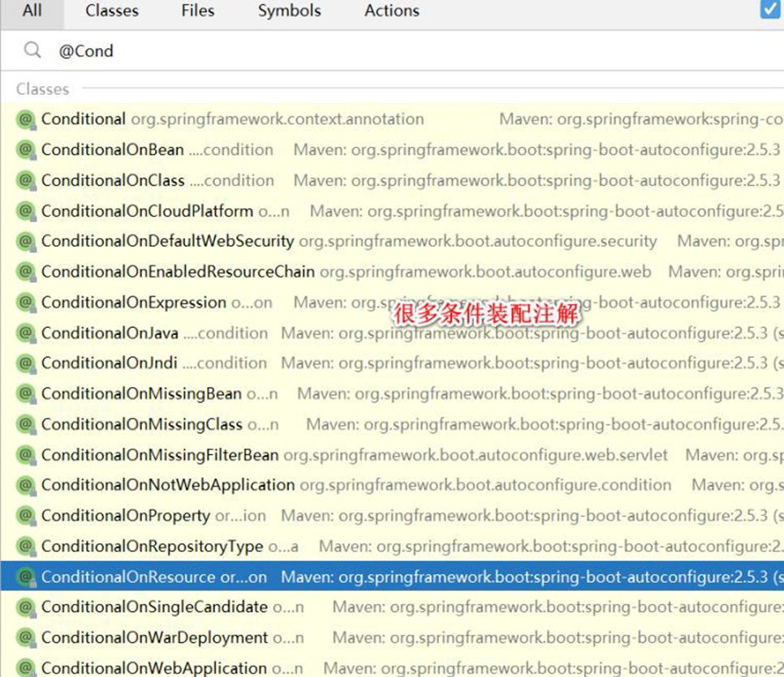This screenshot has height=677, width=784.
Task: Click annotation icon beside ConditionalOnExpression
Action: click(x=26, y=303)
